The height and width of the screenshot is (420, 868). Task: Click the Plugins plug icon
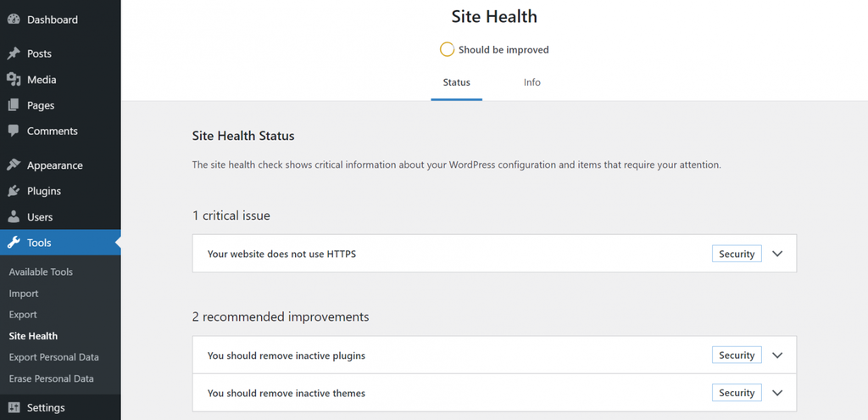(x=14, y=191)
